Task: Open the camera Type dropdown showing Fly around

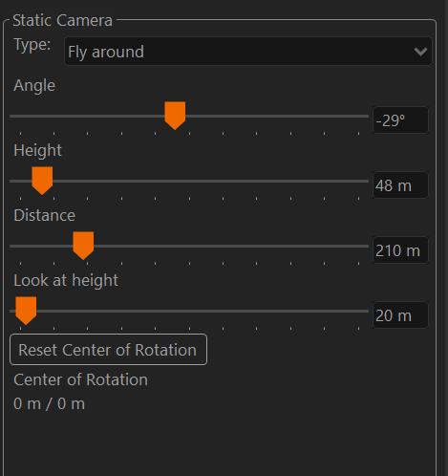Action: coord(248,52)
